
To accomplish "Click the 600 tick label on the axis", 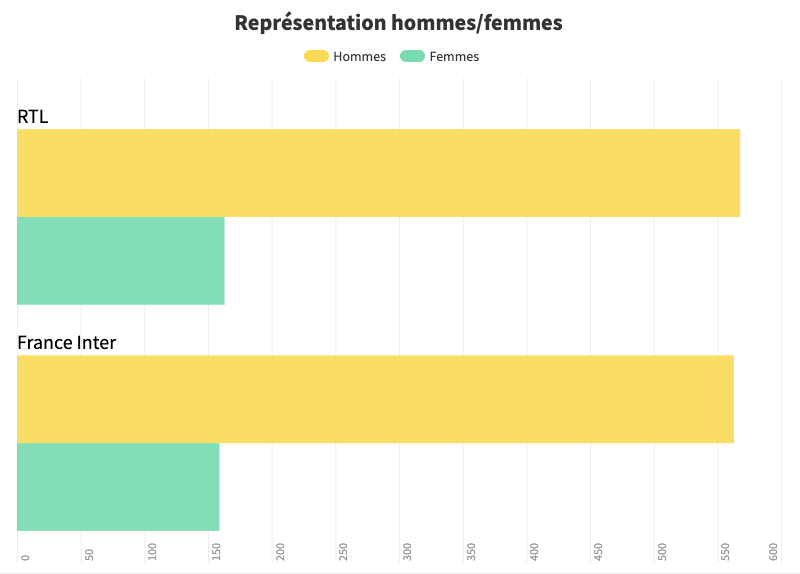I will pos(773,551).
